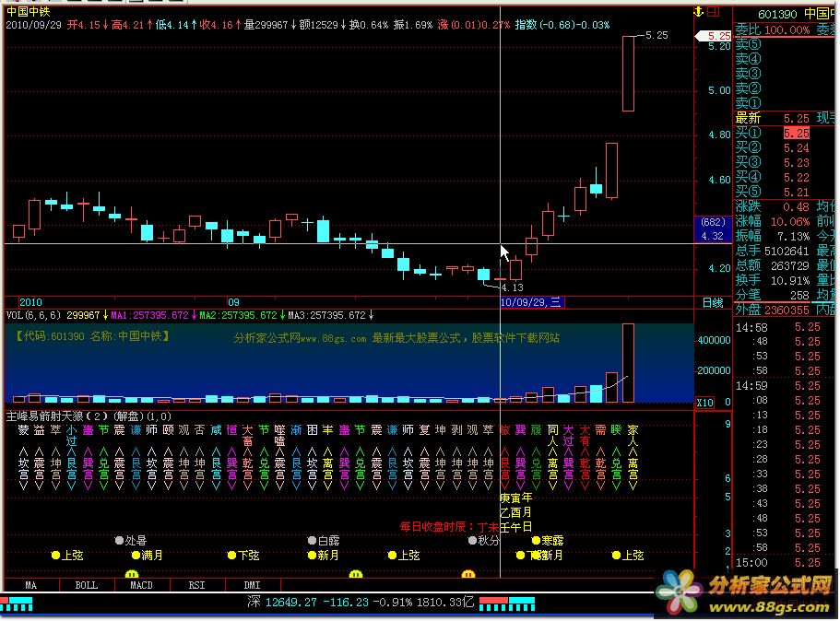Click the 4.13 low price annotation
The height and width of the screenshot is (621, 840).
click(x=512, y=288)
